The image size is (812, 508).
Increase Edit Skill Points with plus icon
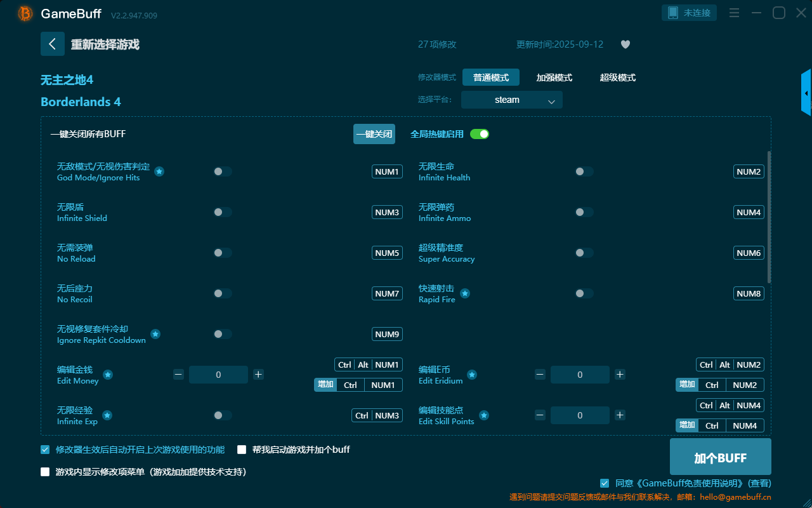[620, 415]
